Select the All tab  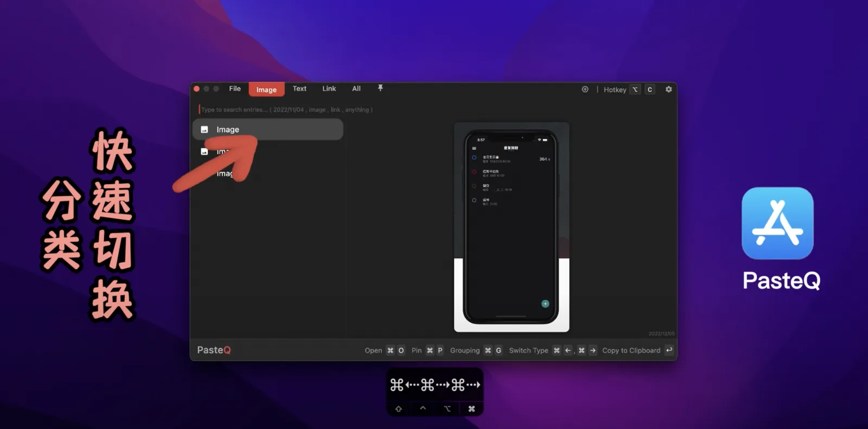tap(356, 89)
